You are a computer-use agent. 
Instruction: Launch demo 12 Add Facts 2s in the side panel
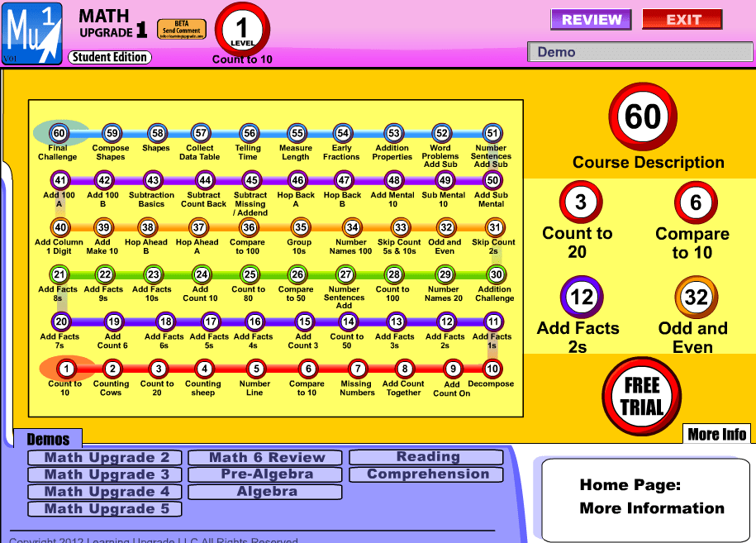click(582, 298)
